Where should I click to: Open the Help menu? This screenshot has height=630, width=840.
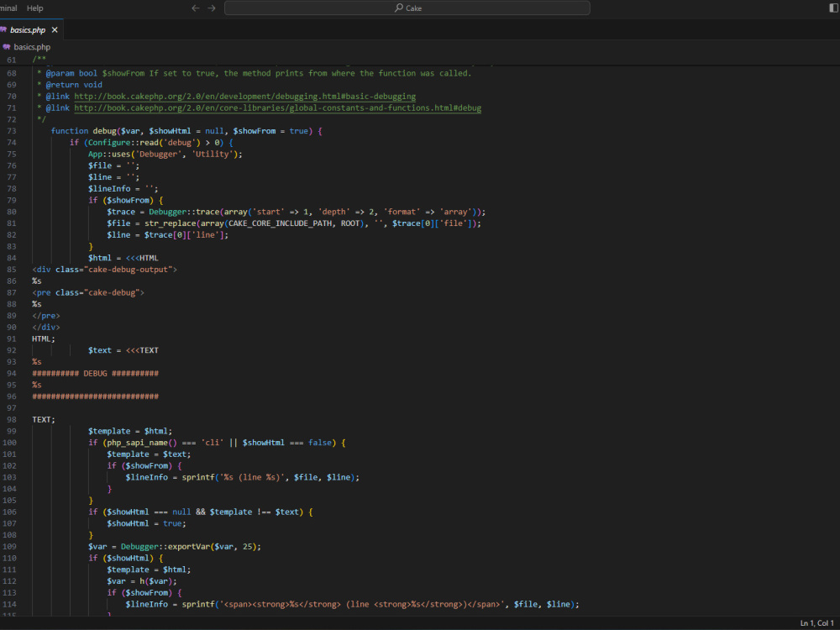(x=34, y=8)
